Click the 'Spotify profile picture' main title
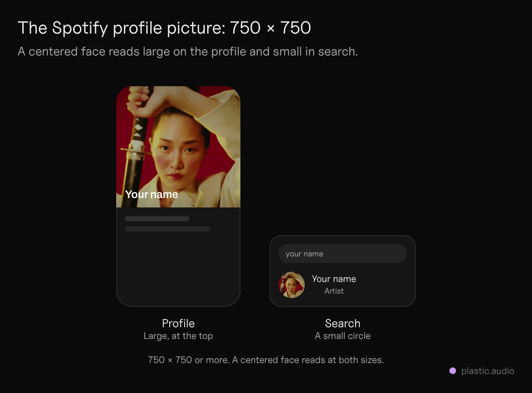The width and height of the screenshot is (532, 393). coord(164,28)
